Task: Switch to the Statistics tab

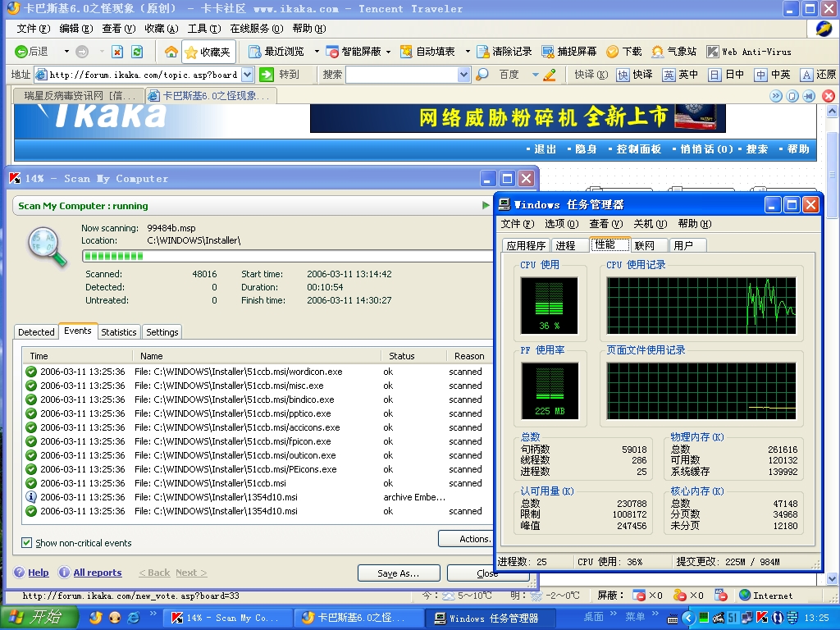Action: (x=119, y=332)
